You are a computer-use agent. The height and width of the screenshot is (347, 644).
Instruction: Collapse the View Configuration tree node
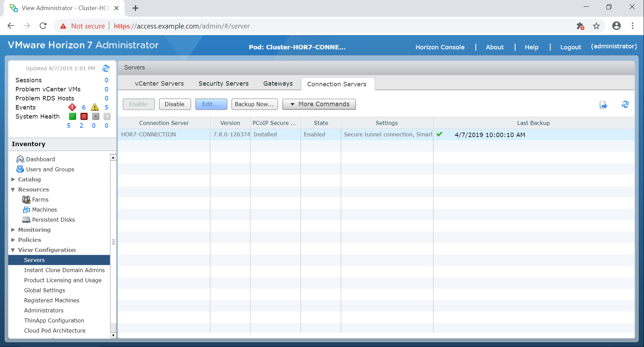[x=13, y=250]
